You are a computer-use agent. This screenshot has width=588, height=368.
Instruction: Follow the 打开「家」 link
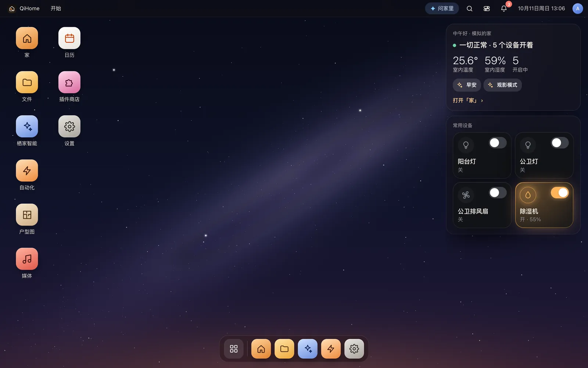coord(468,100)
